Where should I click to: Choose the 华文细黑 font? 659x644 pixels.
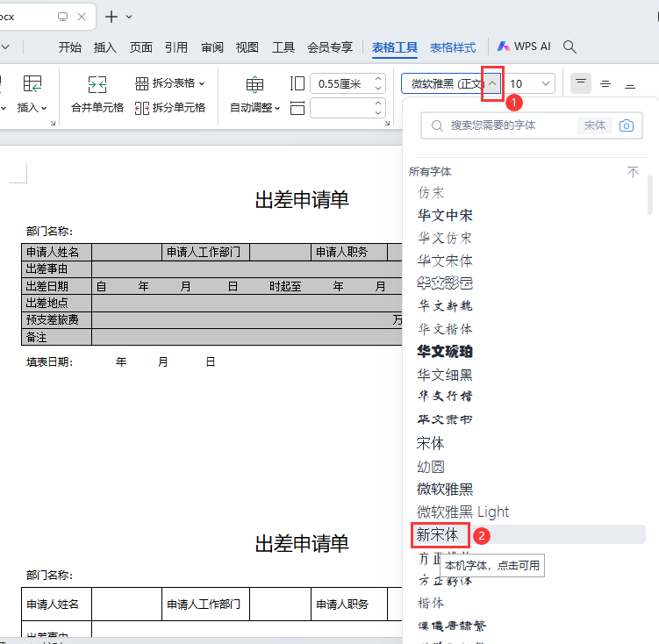[445, 374]
